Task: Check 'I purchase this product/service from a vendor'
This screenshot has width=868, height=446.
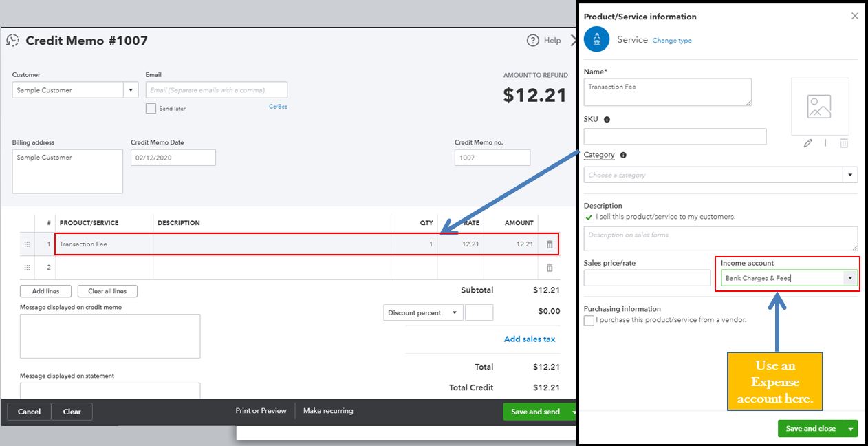Action: click(x=589, y=320)
